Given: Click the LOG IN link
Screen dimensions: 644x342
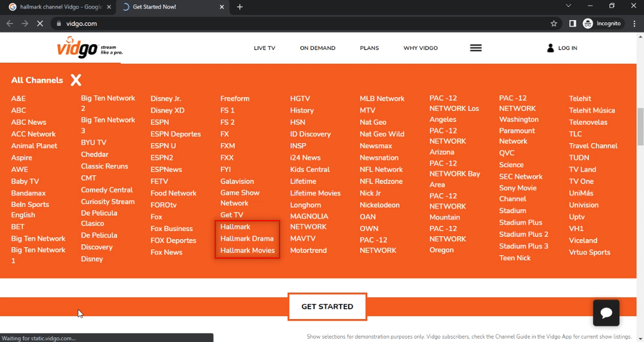Looking at the screenshot, I should [568, 48].
